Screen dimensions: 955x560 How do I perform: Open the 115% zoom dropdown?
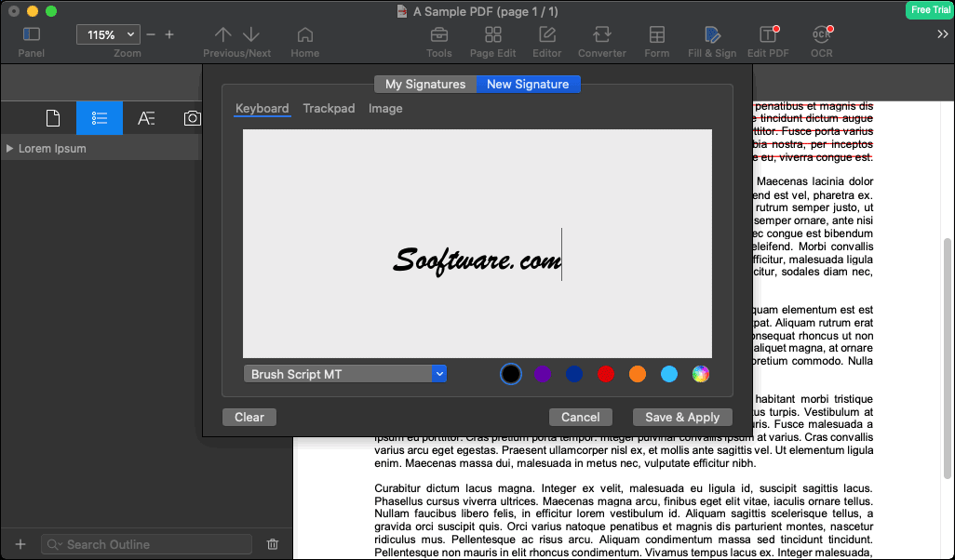point(108,34)
